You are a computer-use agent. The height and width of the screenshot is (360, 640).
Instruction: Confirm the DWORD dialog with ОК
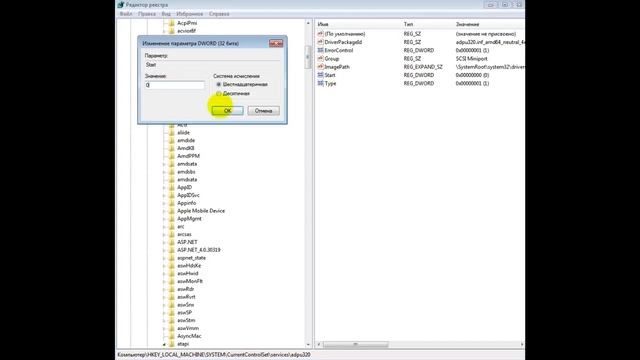coord(227,111)
